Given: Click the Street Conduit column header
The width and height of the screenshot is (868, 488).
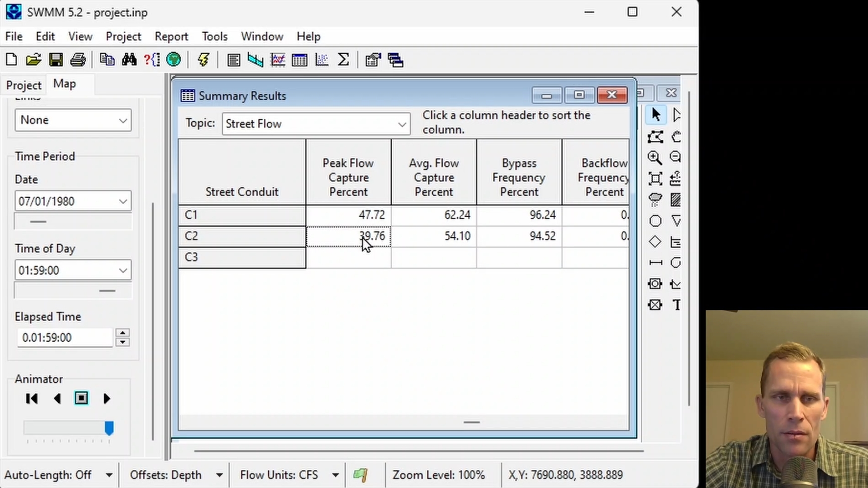Looking at the screenshot, I should (x=242, y=172).
